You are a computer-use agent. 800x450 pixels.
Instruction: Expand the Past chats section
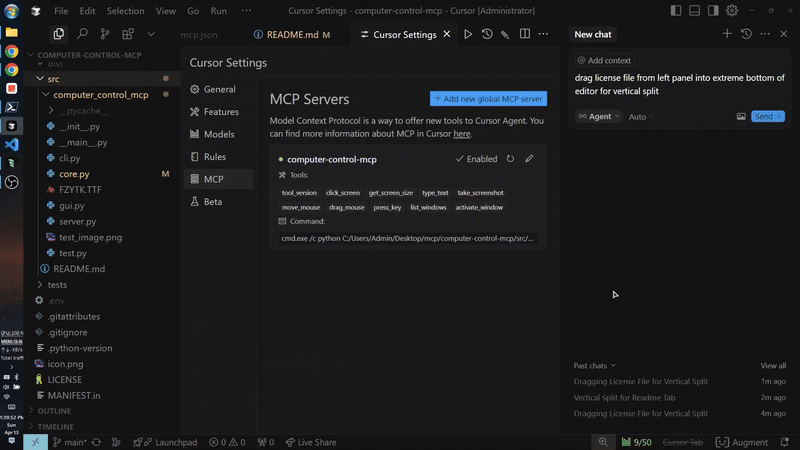pos(595,366)
